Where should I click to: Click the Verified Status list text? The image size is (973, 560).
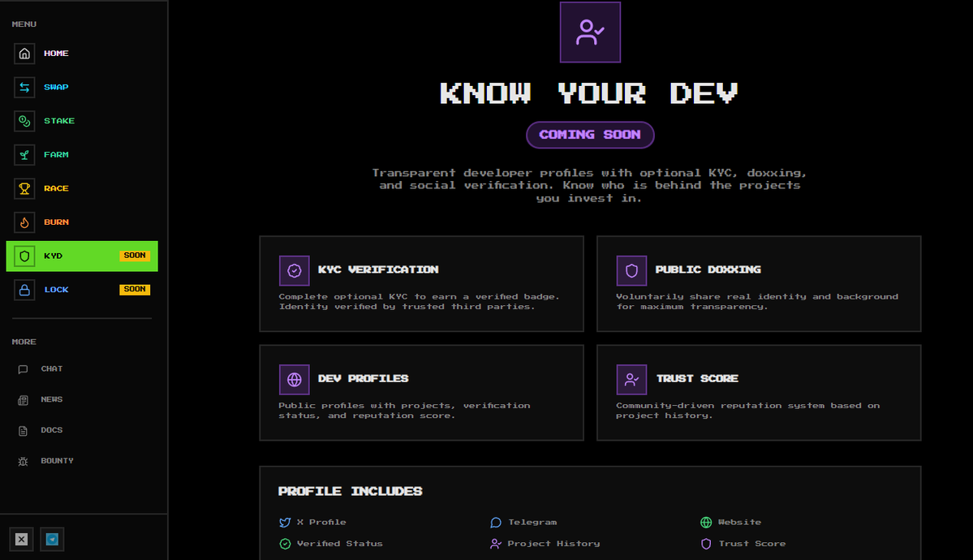pyautogui.click(x=339, y=544)
